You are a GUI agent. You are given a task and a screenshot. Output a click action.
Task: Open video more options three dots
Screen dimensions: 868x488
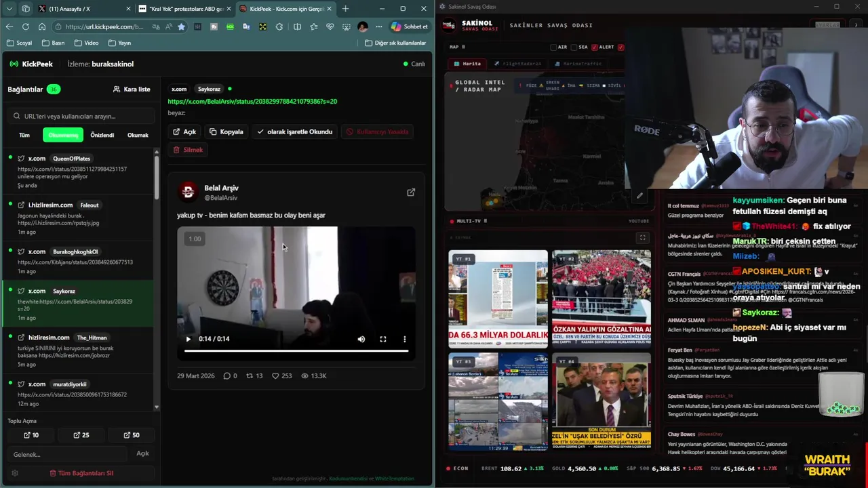point(405,339)
